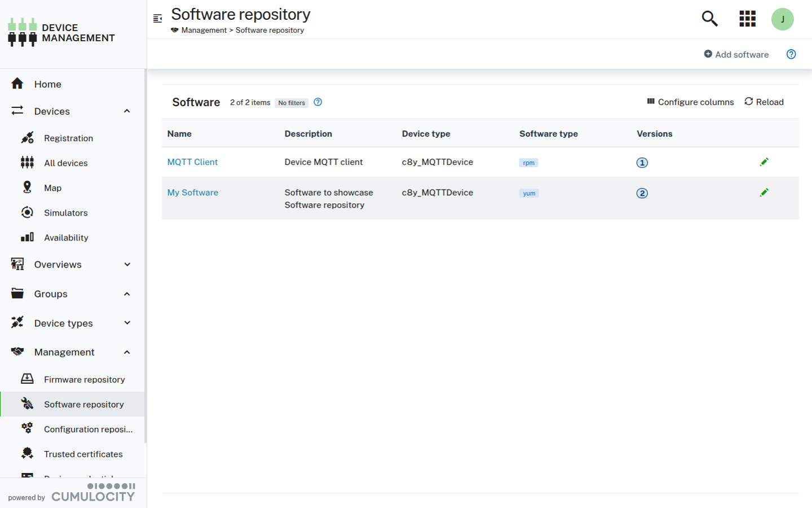This screenshot has width=812, height=508.
Task: Collapse the Devices menu section
Action: 127,111
